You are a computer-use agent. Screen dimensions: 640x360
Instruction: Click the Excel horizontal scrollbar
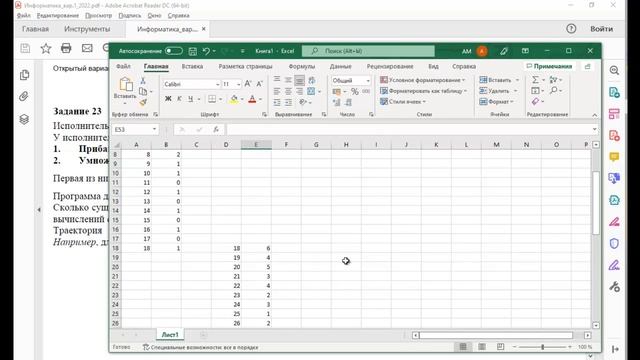tap(496, 335)
